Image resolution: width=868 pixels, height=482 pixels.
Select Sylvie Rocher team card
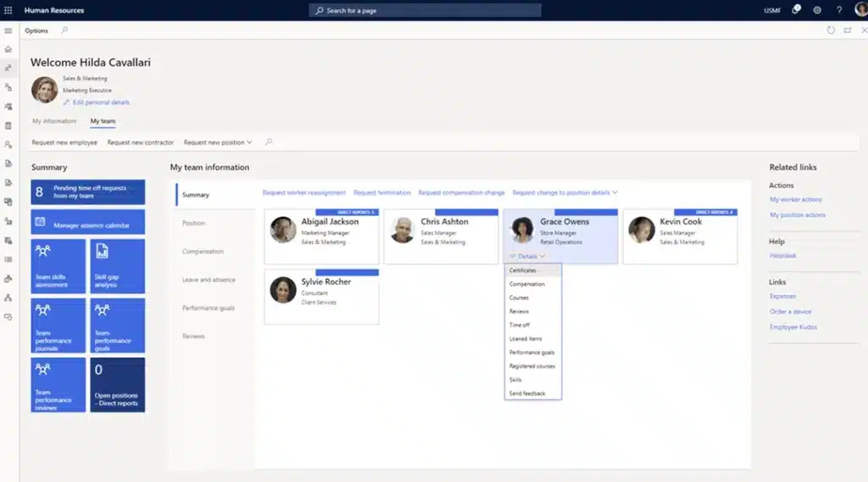(321, 296)
